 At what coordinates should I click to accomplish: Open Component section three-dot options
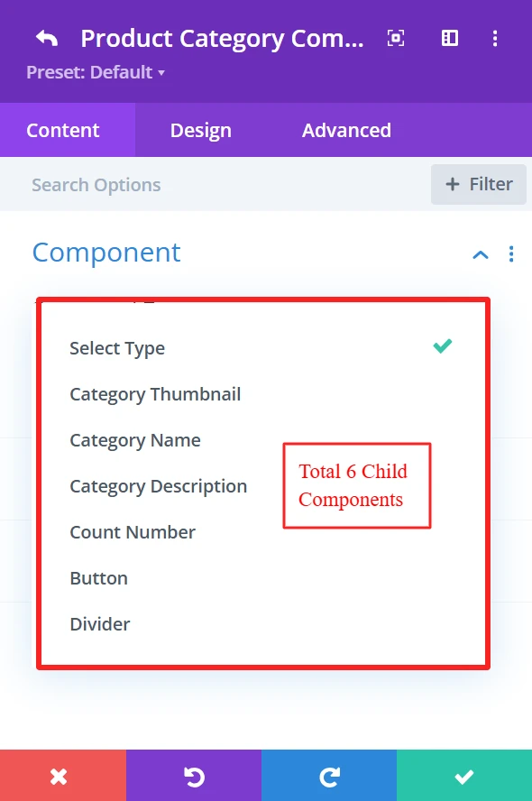511,253
